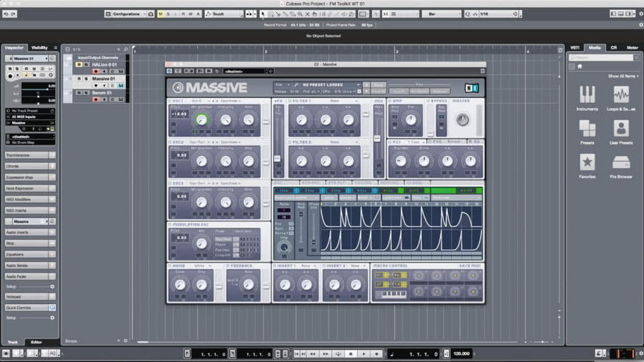The image size is (644, 362).
Task: Open the OSC1 Spectrum mode dropdown
Action: (x=231, y=101)
